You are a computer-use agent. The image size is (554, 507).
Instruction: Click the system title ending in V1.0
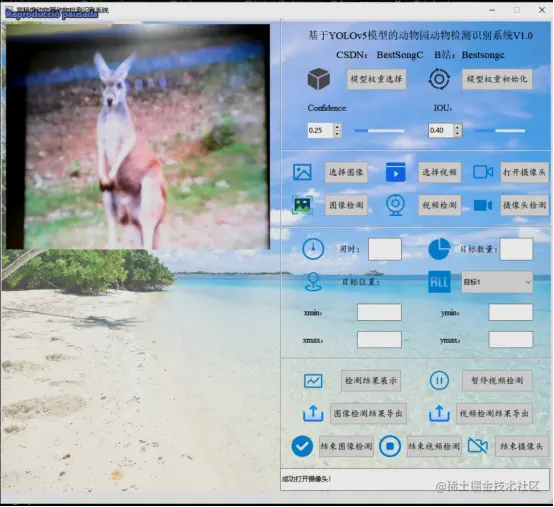(x=420, y=35)
